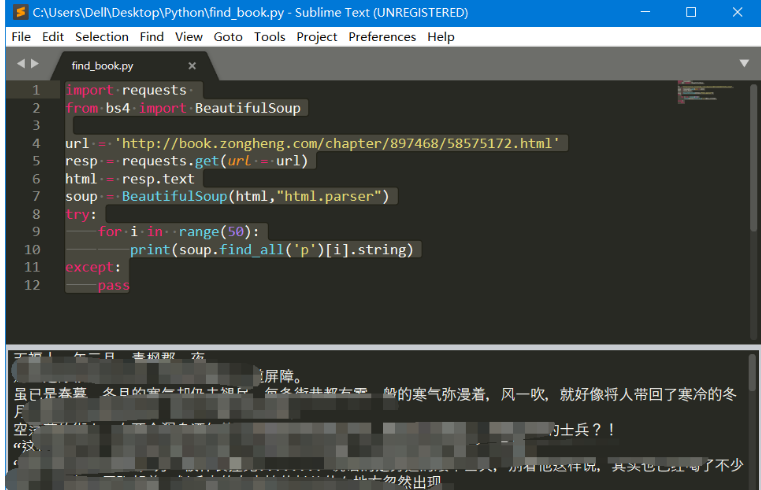The height and width of the screenshot is (490, 761).
Task: Maximize the Sublime Text window
Action: 691,12
